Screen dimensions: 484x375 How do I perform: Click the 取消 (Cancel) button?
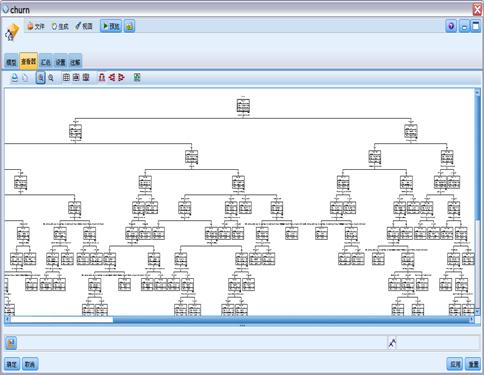30,364
